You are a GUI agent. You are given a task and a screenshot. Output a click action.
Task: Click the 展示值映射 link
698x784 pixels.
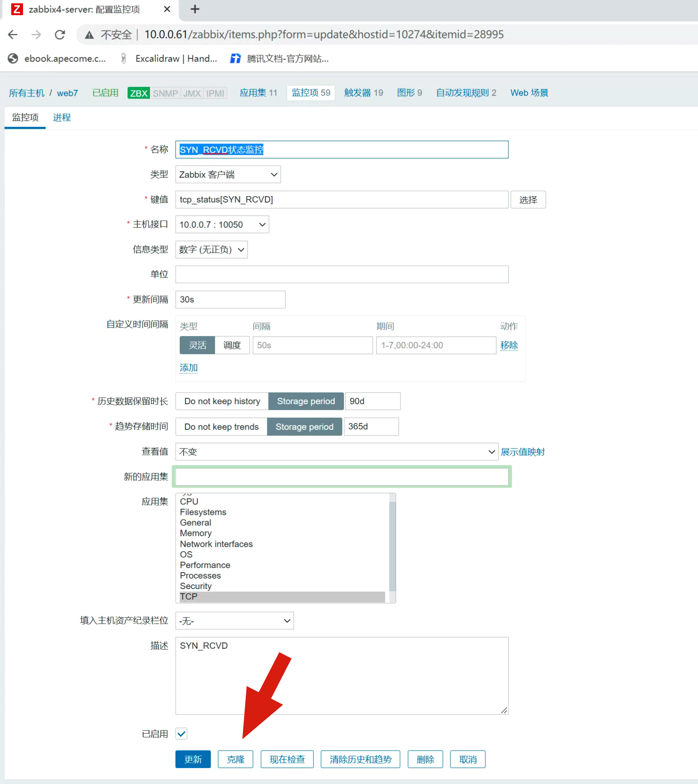[522, 452]
